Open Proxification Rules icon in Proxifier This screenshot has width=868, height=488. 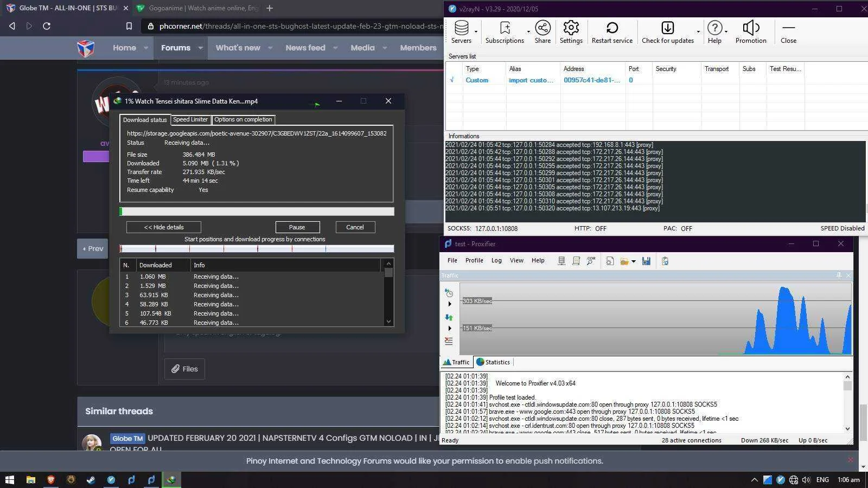(x=576, y=261)
